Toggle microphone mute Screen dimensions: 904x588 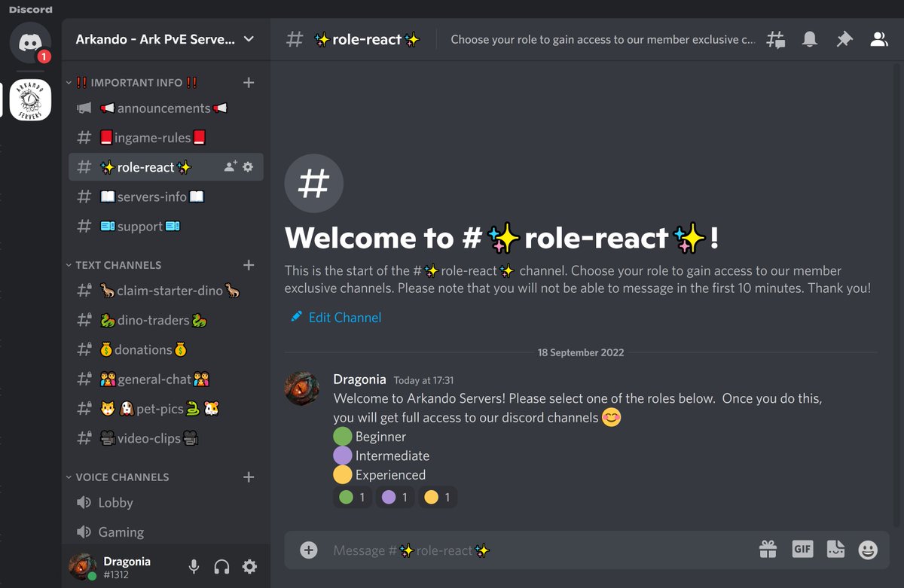[194, 567]
